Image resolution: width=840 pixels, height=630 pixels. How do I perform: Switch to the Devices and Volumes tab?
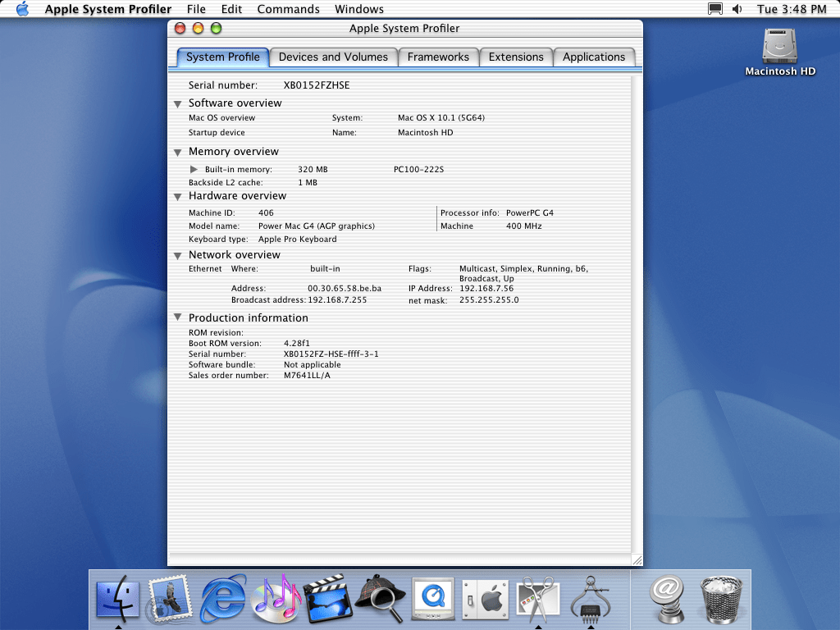click(x=333, y=57)
